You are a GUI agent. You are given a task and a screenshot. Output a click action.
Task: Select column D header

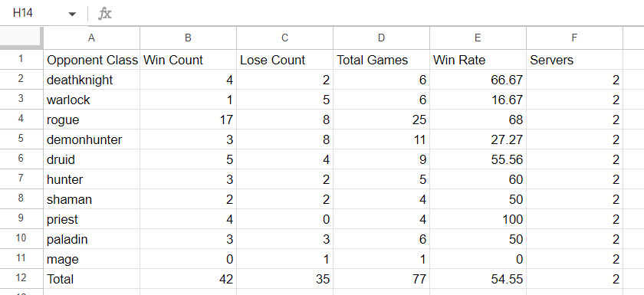382,38
